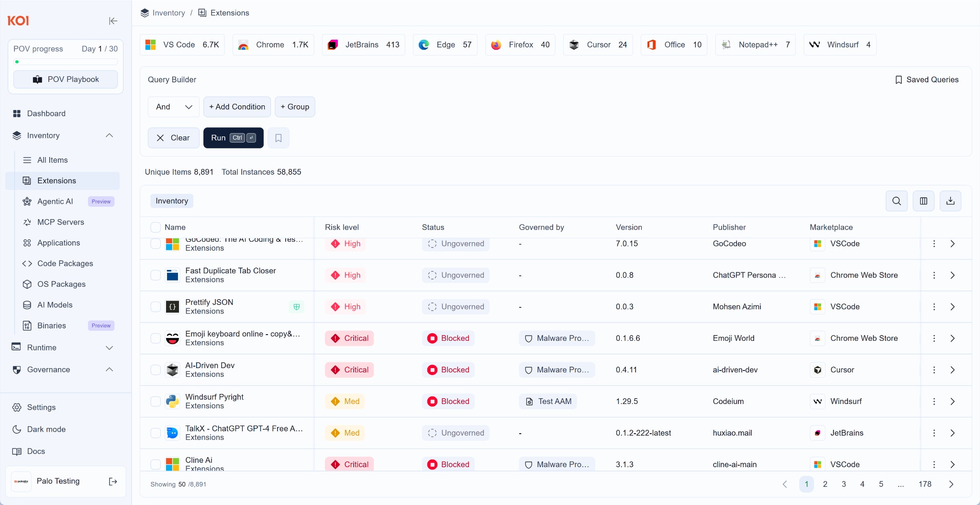Click the Inventory breadcrumb layers icon
Viewport: 980px width, 505px height.
point(145,13)
